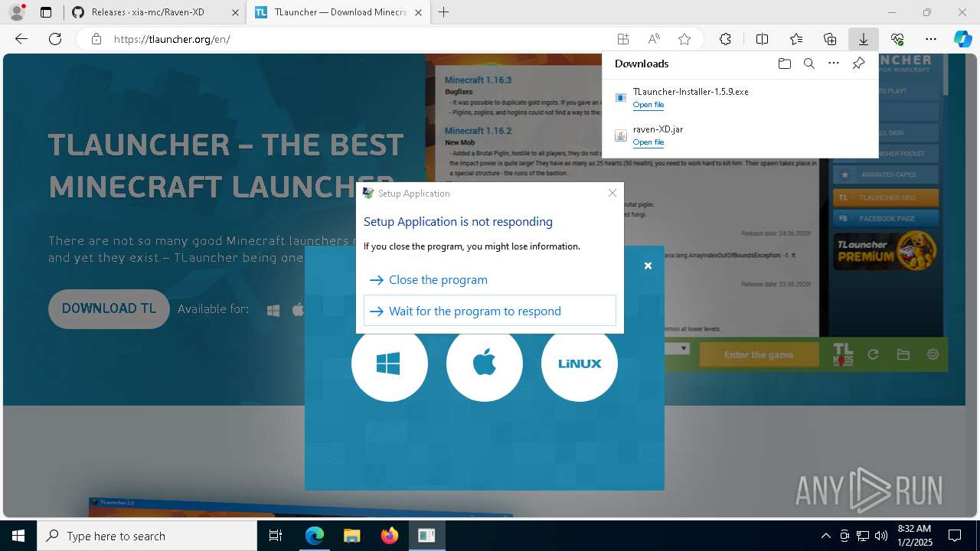This screenshot has height=551, width=980.
Task: Close the platform chooser popup
Action: coord(648,266)
